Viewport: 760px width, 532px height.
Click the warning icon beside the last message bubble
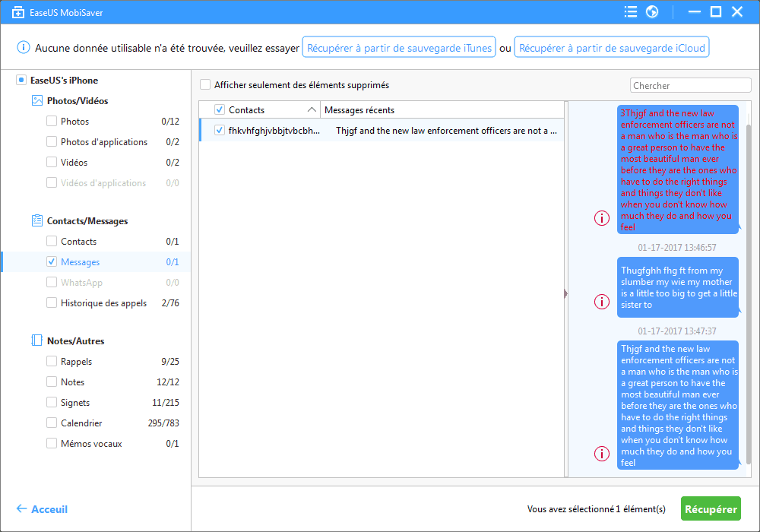coord(602,454)
